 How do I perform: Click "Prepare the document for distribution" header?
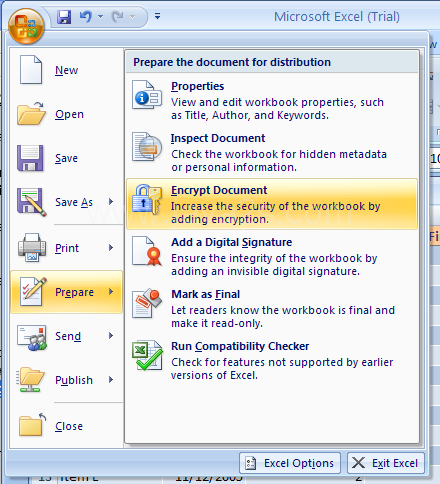[232, 62]
